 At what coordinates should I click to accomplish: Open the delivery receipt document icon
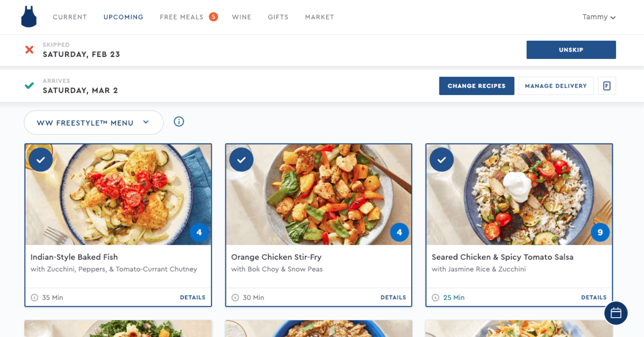pos(607,86)
